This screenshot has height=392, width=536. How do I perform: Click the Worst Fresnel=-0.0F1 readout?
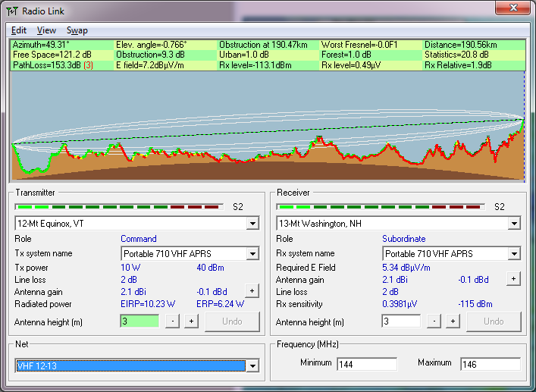tap(359, 45)
